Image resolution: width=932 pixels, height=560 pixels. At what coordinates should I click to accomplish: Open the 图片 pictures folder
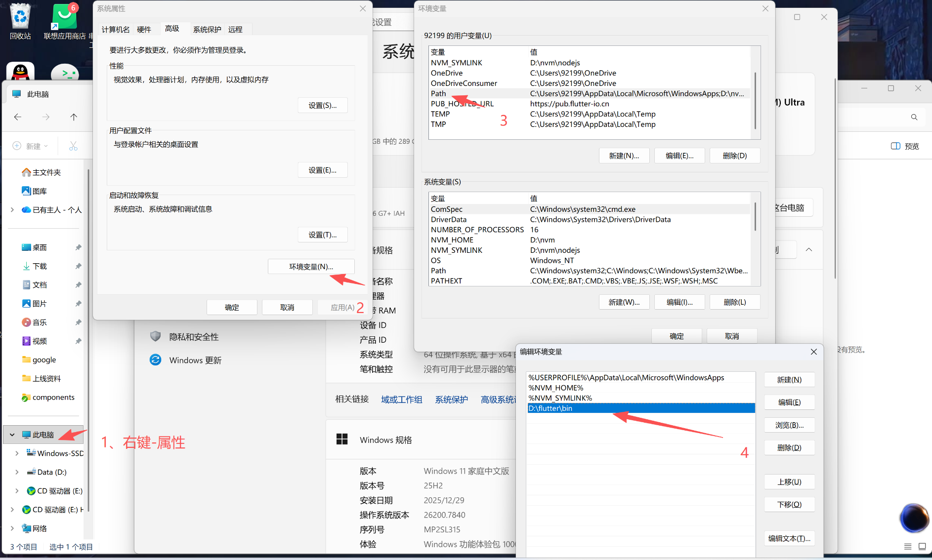(x=35, y=304)
